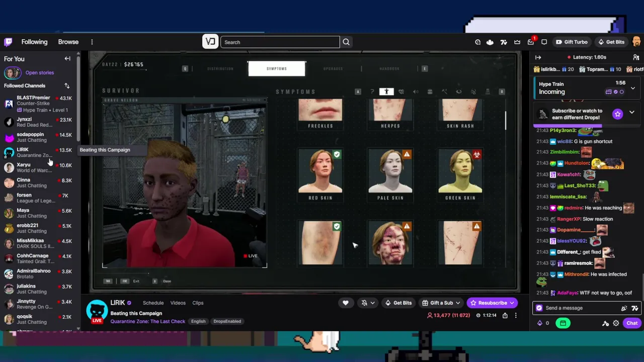The image size is (644, 362).
Task: Open the Clips tab for LIRIK
Action: tap(198, 303)
